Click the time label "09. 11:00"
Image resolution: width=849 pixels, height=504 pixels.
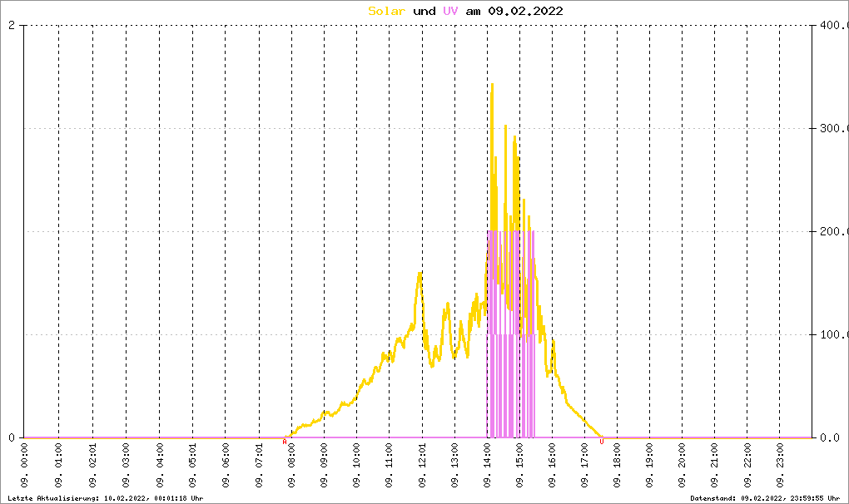pos(390,466)
